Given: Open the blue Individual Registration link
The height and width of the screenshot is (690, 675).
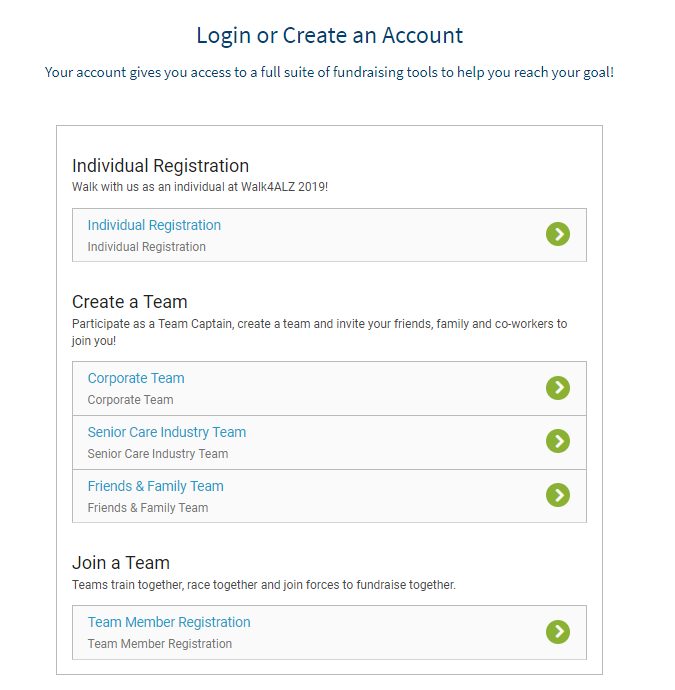Looking at the screenshot, I should tap(154, 225).
